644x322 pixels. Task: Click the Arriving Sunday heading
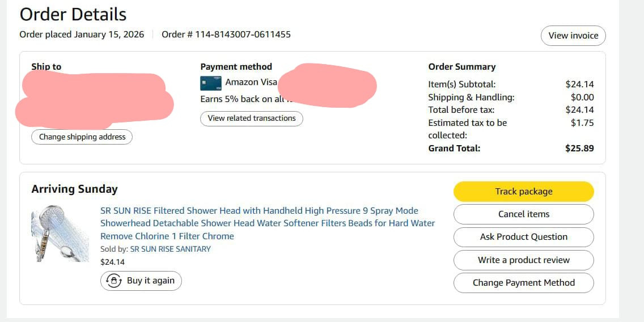pyautogui.click(x=74, y=189)
